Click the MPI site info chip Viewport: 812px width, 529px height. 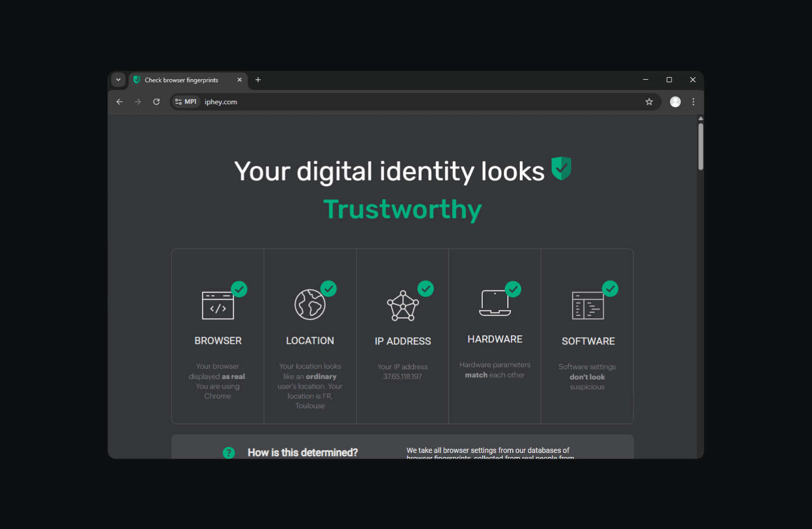186,102
